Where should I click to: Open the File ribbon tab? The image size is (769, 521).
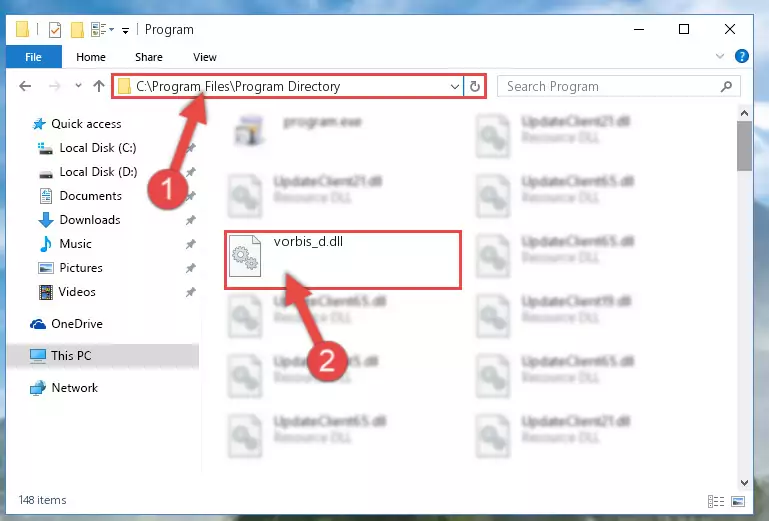pyautogui.click(x=33, y=57)
